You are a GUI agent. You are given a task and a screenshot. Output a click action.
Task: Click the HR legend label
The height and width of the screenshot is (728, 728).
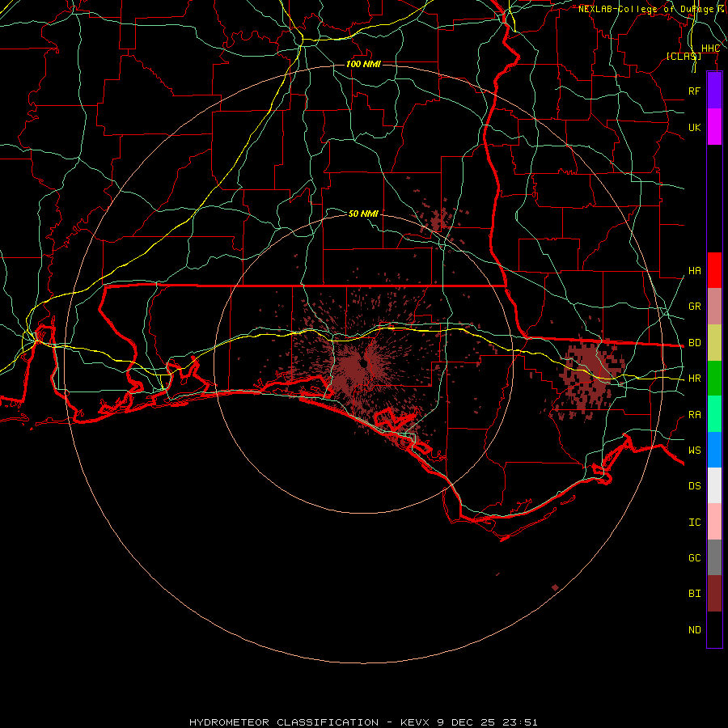694,379
